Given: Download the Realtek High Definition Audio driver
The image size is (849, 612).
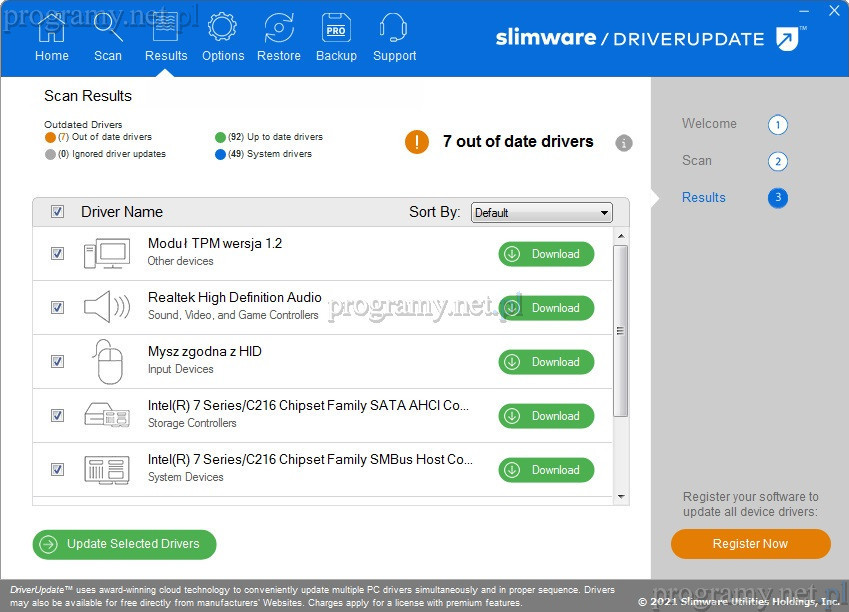Looking at the screenshot, I should point(546,308).
